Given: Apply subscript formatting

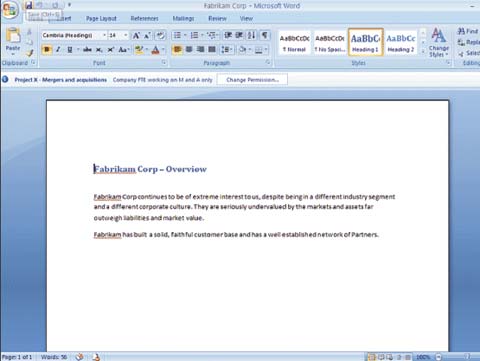Looking at the screenshot, I should click(99, 50).
